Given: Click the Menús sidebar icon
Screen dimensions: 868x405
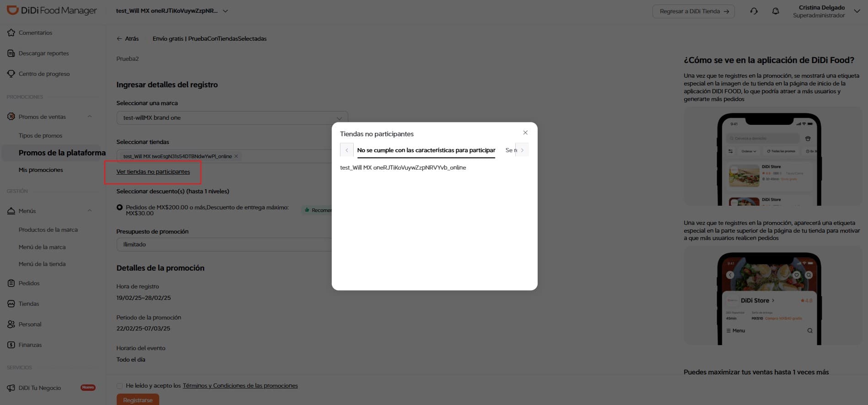Looking at the screenshot, I should (x=11, y=211).
